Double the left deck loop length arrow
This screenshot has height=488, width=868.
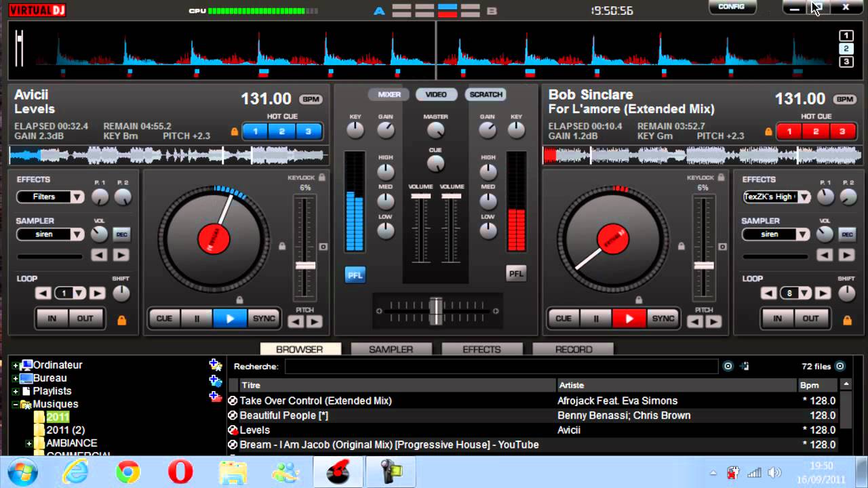(98, 293)
